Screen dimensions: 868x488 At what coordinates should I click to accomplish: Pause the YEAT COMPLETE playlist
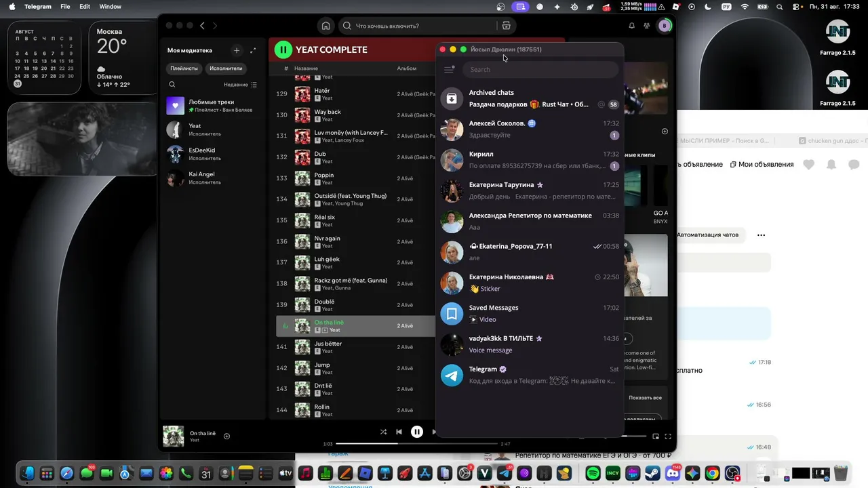283,49
